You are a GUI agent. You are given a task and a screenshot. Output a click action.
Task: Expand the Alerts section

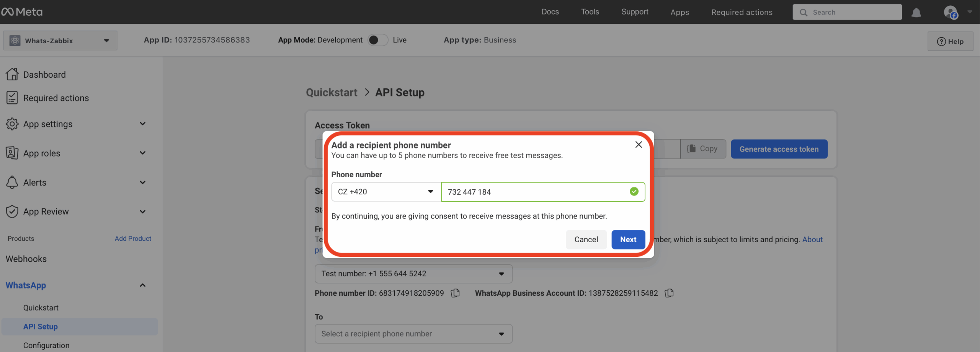pos(142,183)
